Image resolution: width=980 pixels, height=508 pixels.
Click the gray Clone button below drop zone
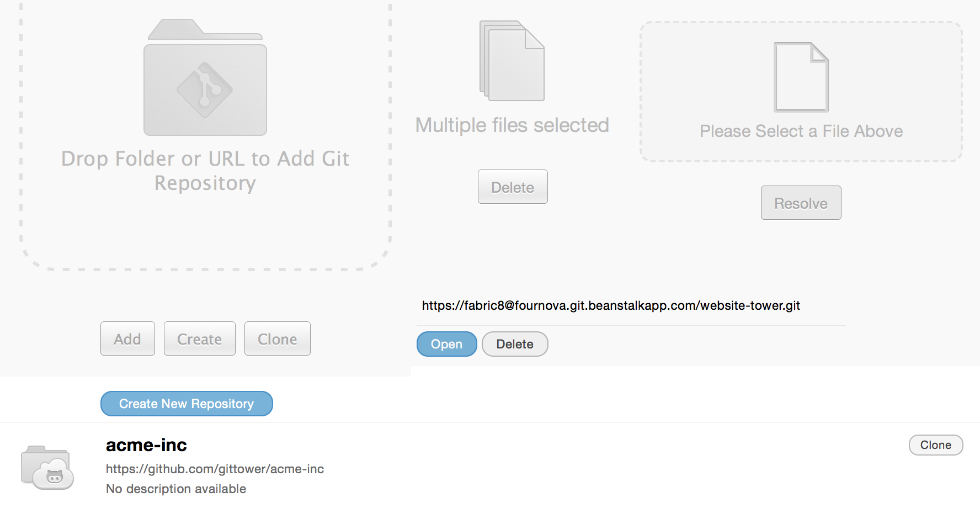pos(277,339)
